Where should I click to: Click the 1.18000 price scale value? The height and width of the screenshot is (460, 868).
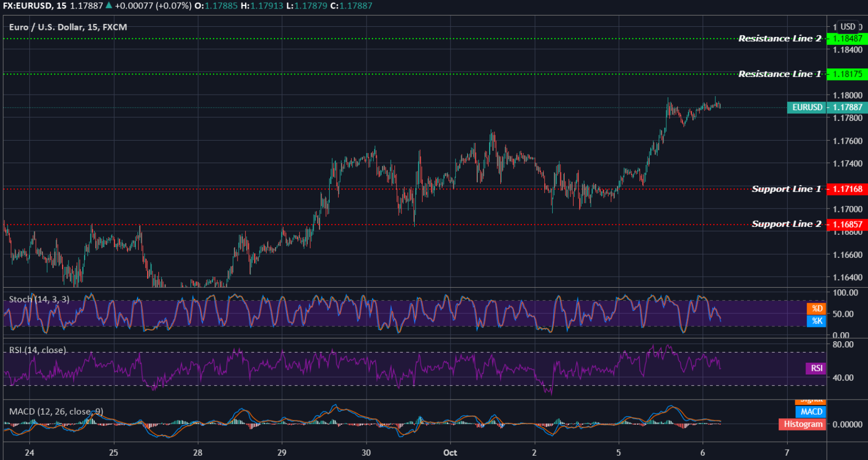point(848,95)
